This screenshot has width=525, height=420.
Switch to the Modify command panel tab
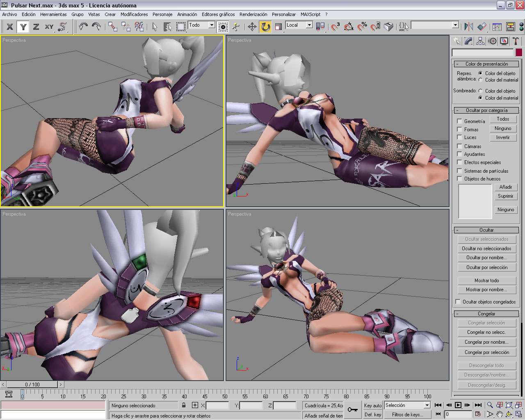tap(468, 41)
